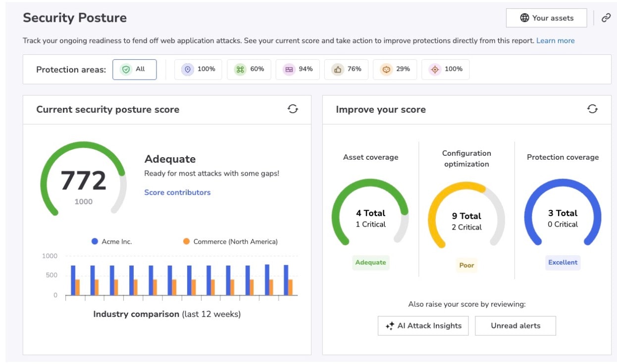This screenshot has width=617, height=364.
Task: Click the Protection coverage gauge showing 3 Total
Action: 563,213
